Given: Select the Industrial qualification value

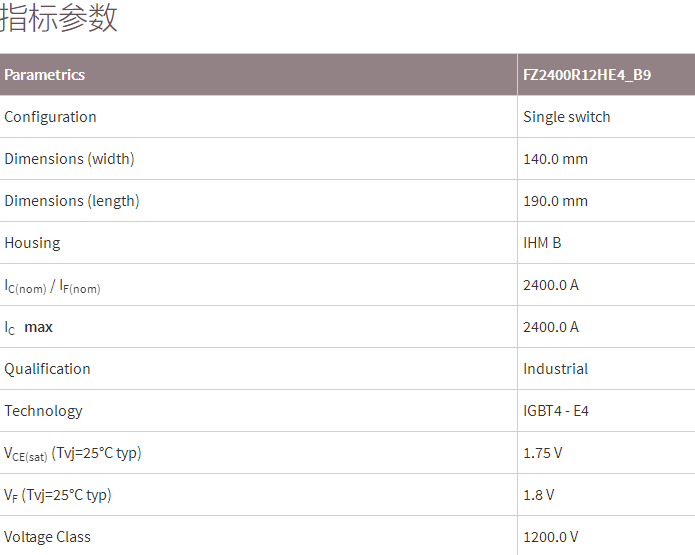Looking at the screenshot, I should (555, 369).
